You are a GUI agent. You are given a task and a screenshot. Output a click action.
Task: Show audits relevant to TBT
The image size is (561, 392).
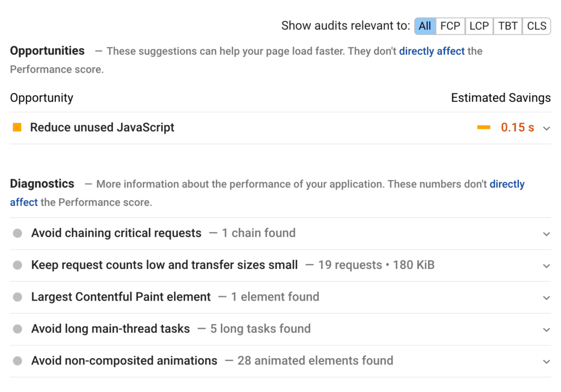coord(508,26)
